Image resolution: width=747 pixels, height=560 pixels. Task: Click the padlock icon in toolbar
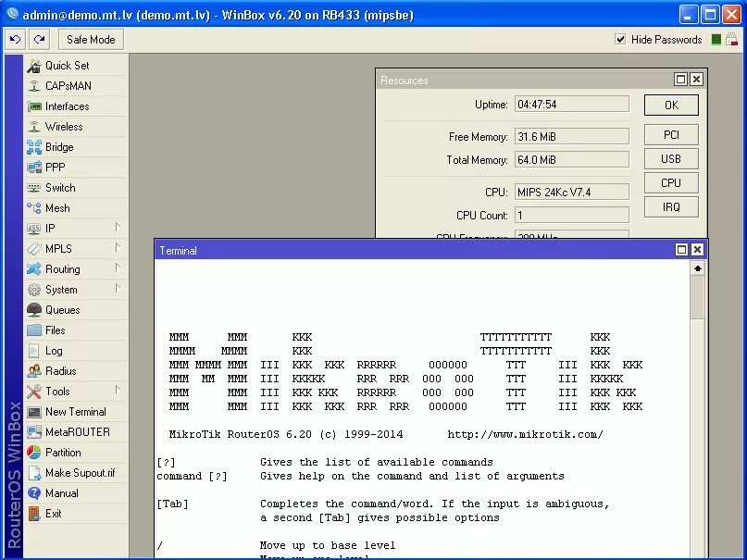[731, 40]
